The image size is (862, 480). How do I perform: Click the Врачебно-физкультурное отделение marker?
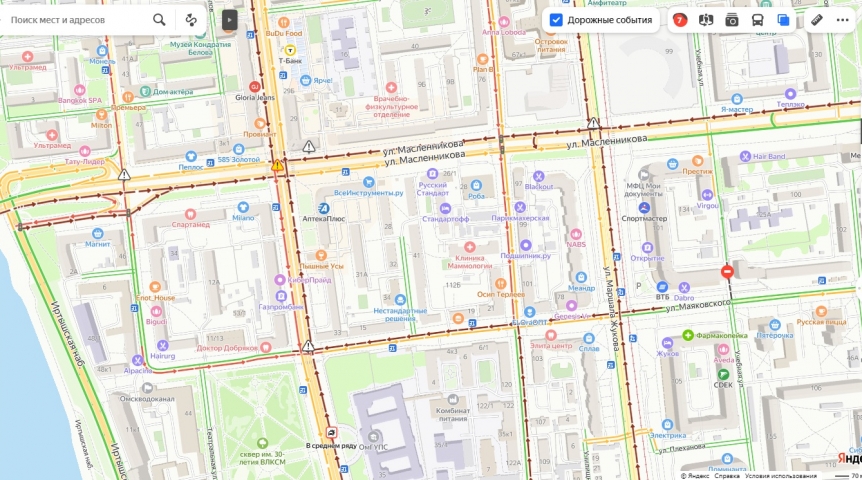pos(391,87)
